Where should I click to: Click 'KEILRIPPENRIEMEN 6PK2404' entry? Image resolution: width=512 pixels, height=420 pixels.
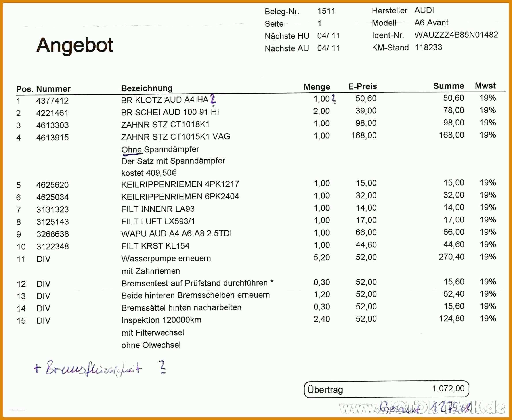click(x=180, y=196)
